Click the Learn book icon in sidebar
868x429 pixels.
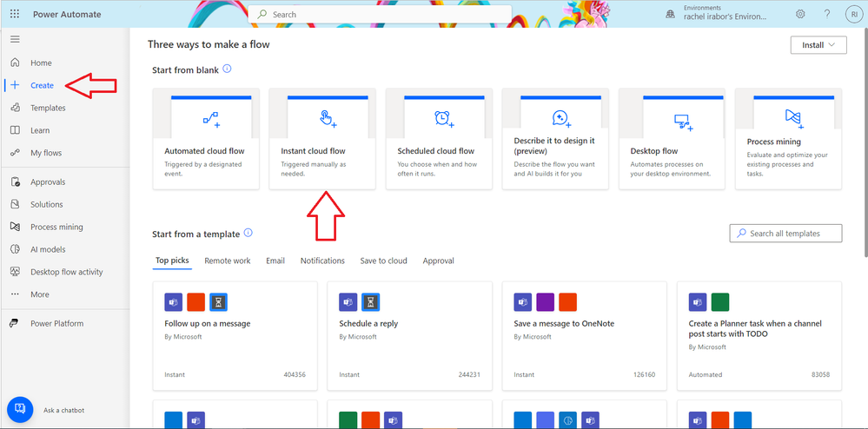16,130
